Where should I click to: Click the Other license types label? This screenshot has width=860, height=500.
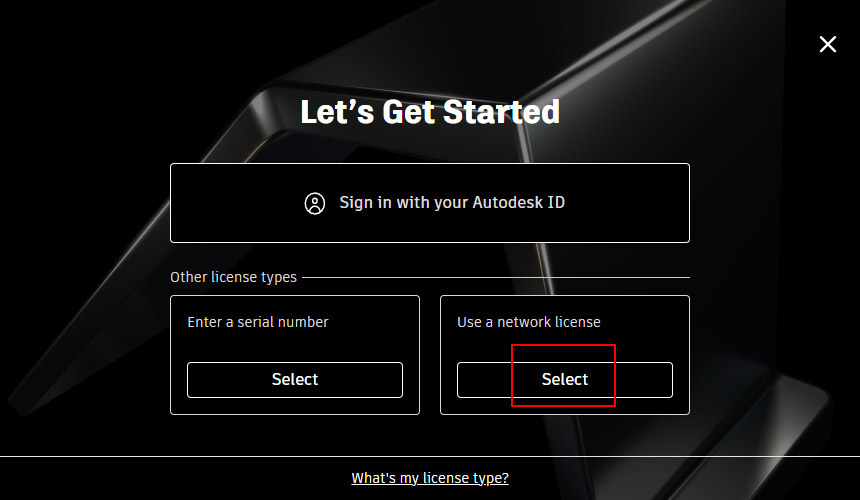point(233,277)
